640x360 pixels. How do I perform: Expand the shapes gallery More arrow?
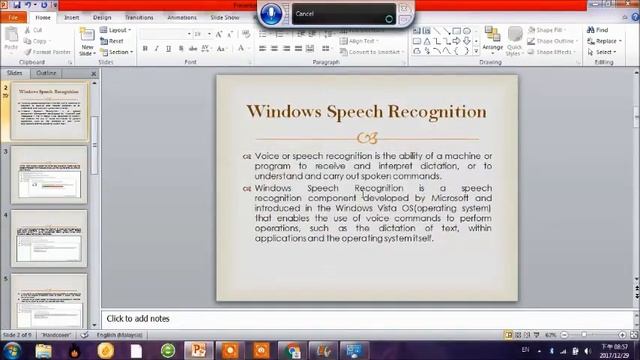[x=476, y=51]
